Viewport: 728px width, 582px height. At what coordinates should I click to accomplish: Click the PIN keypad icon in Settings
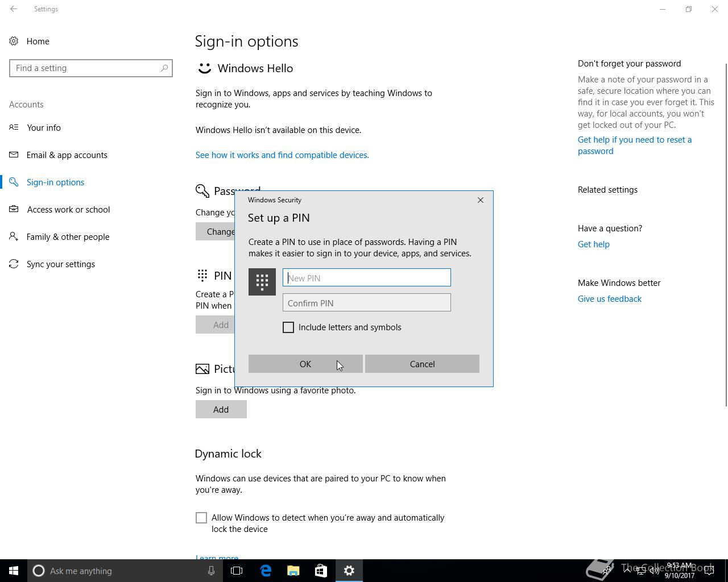pos(202,275)
